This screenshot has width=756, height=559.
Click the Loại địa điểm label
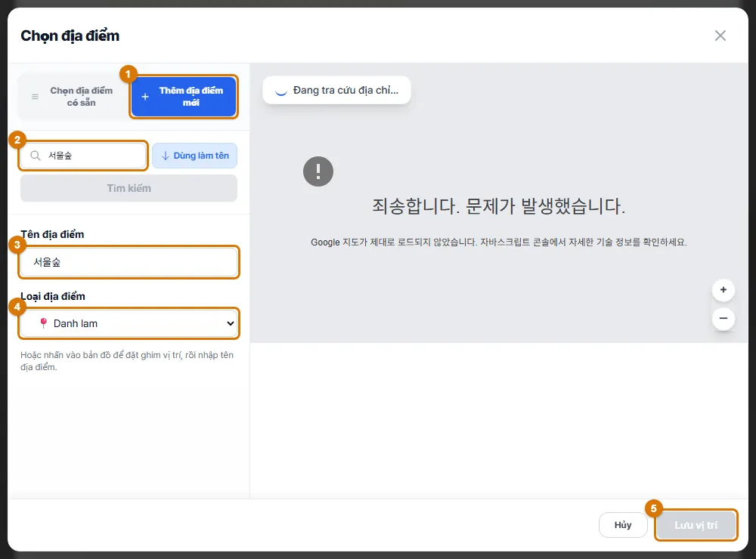click(x=53, y=296)
